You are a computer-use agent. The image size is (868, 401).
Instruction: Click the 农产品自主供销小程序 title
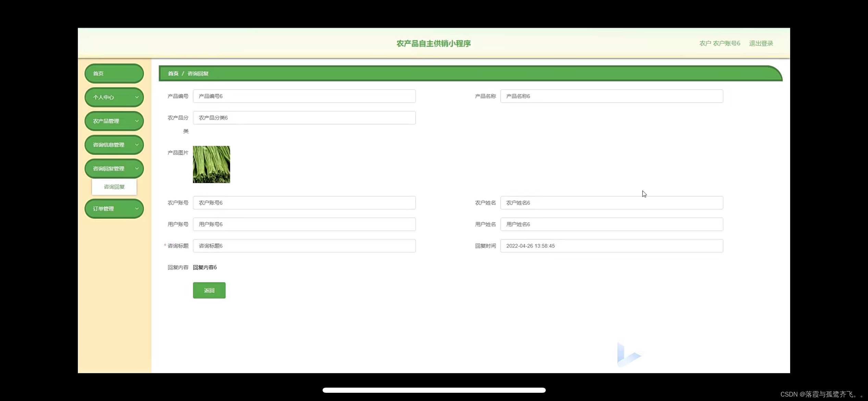click(x=434, y=44)
